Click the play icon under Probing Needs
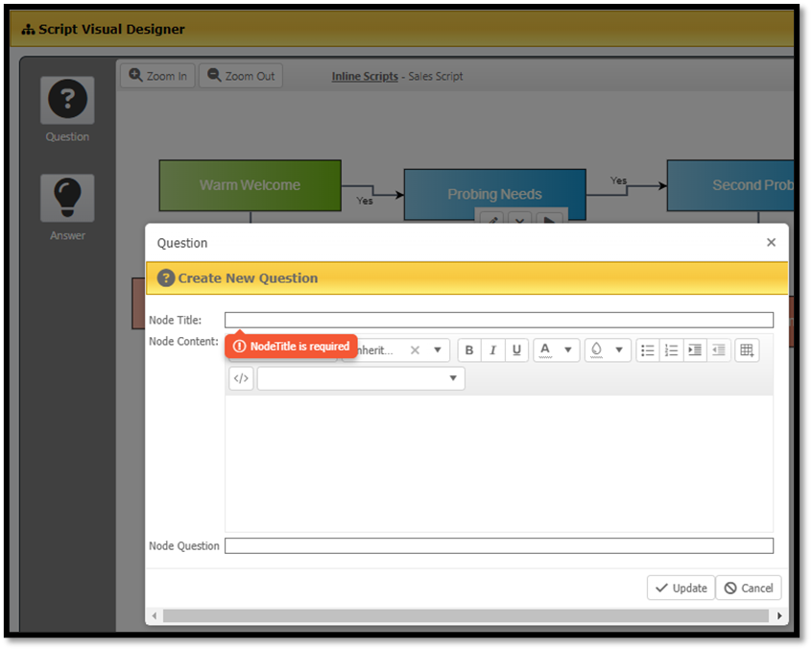Screen dimensions: 812x650 (549, 220)
